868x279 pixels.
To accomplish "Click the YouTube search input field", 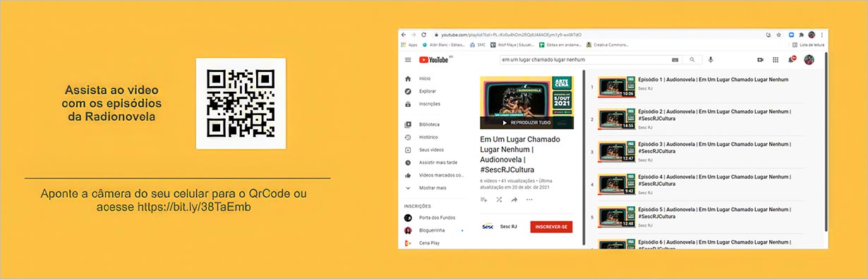I will 584,60.
